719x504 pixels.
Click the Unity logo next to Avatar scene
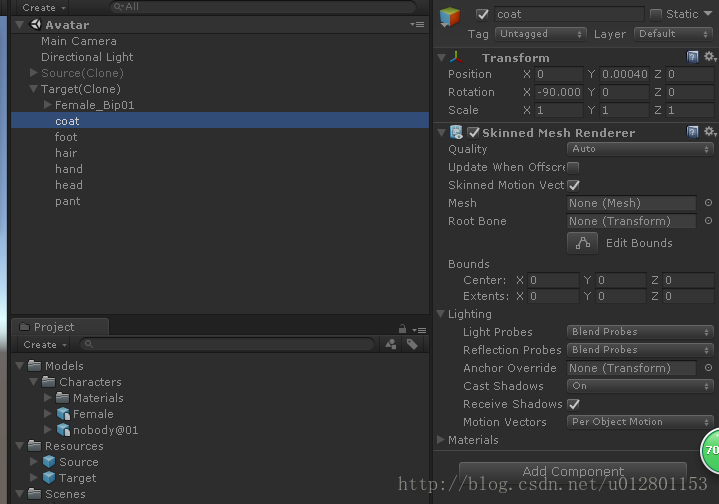35,24
